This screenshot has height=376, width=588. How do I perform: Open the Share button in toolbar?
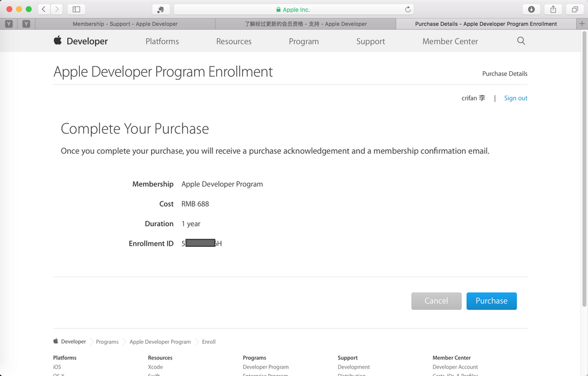(x=553, y=9)
